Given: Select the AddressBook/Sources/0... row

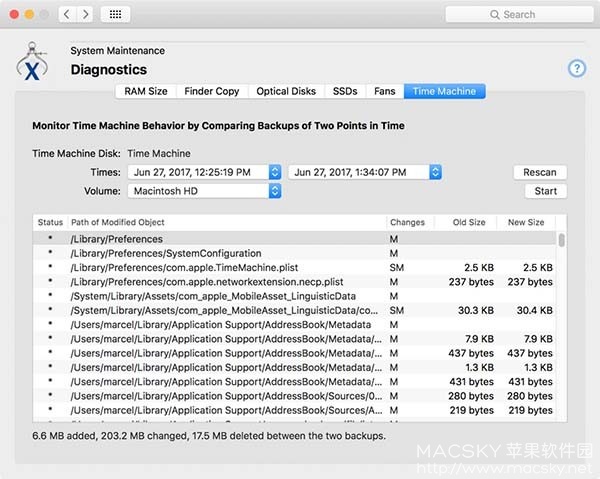Looking at the screenshot, I should coord(294,396).
